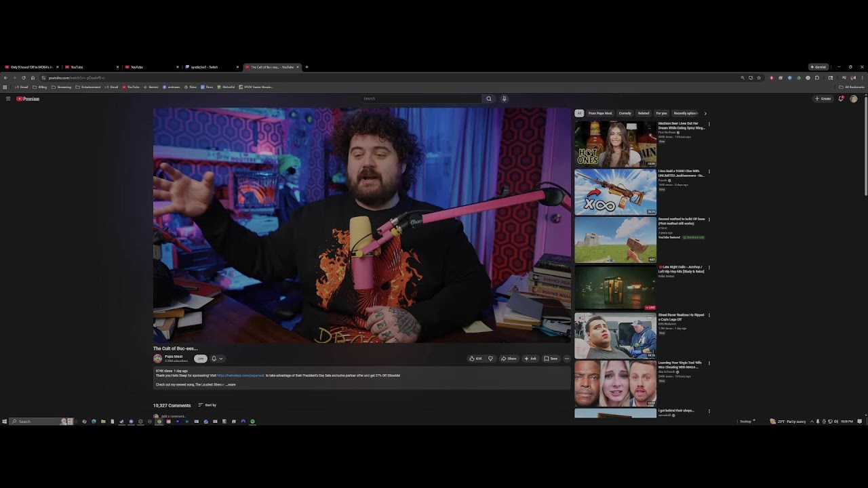868x488 pixels.
Task: Open a new tab with the plus button
Action: click(307, 67)
